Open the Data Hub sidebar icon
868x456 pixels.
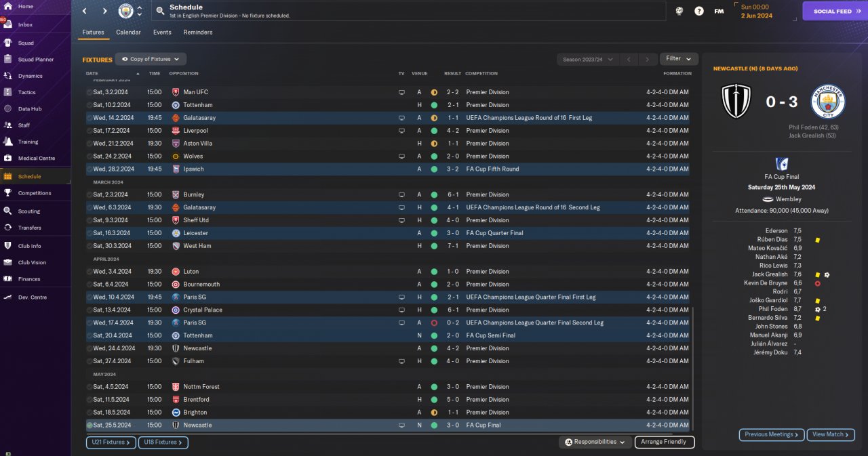7,108
